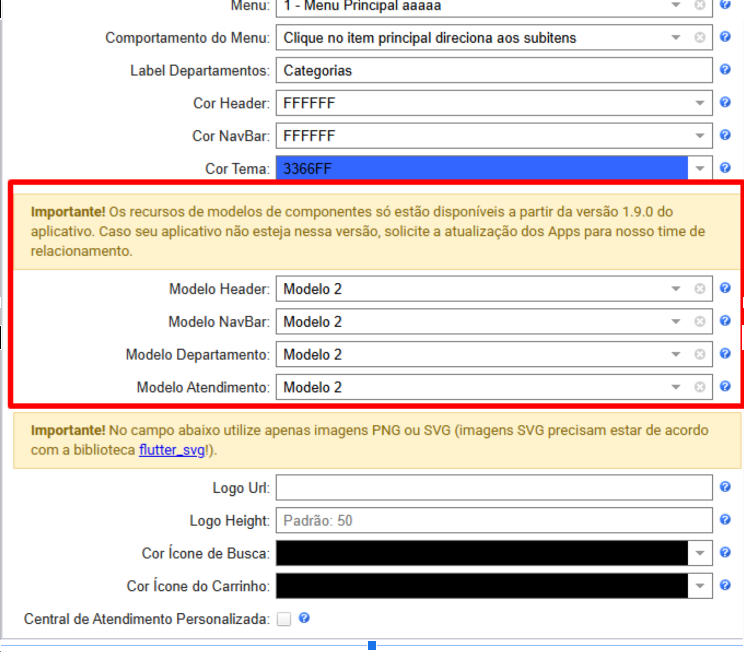Open help icon for Cor NavBar
This screenshot has height=652, width=744.
[x=725, y=135]
